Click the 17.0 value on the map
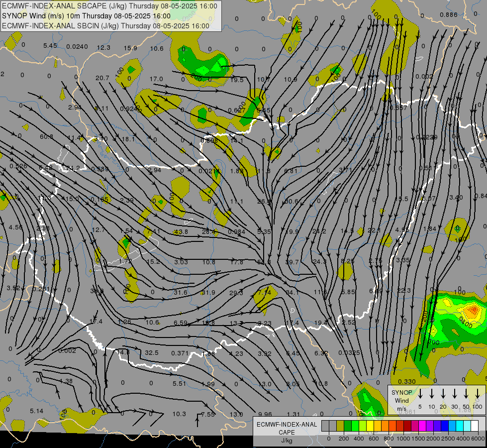 pos(156,79)
